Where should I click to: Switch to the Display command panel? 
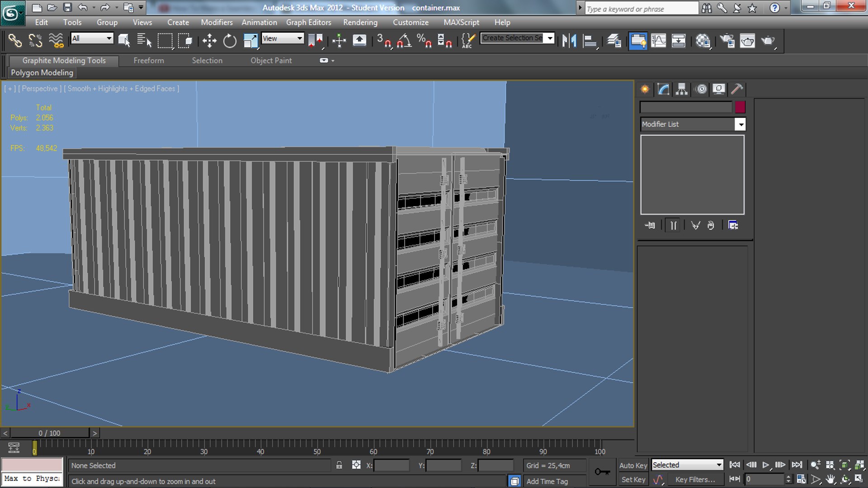coord(719,89)
